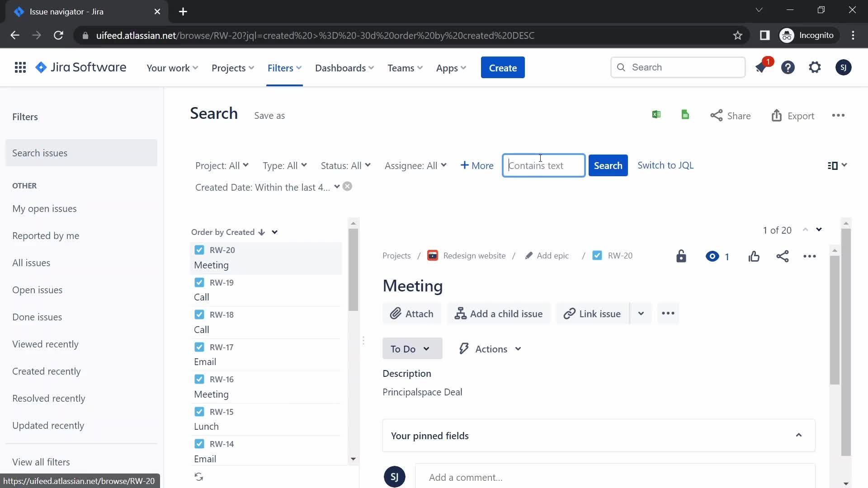Open the Teams menu
The image size is (868, 488).
[x=405, y=68]
